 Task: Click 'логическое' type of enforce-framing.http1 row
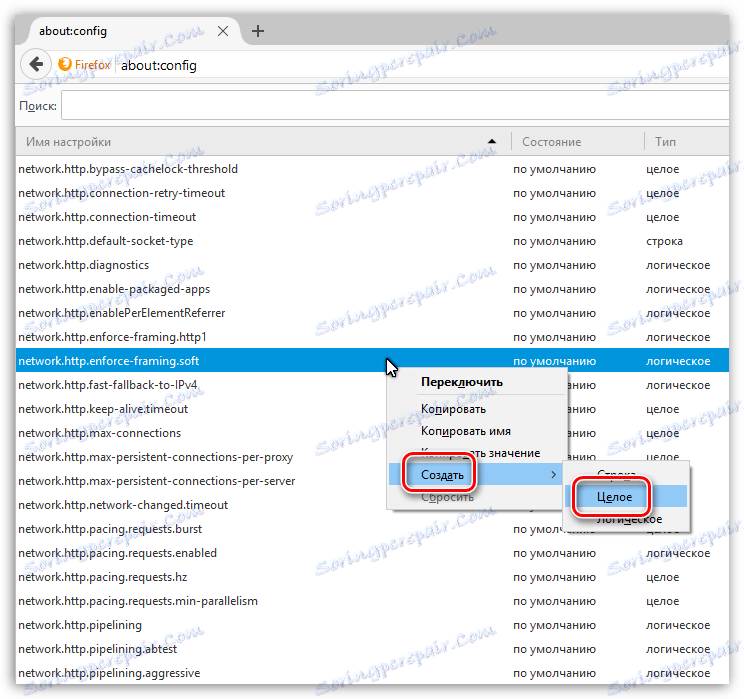tap(678, 337)
